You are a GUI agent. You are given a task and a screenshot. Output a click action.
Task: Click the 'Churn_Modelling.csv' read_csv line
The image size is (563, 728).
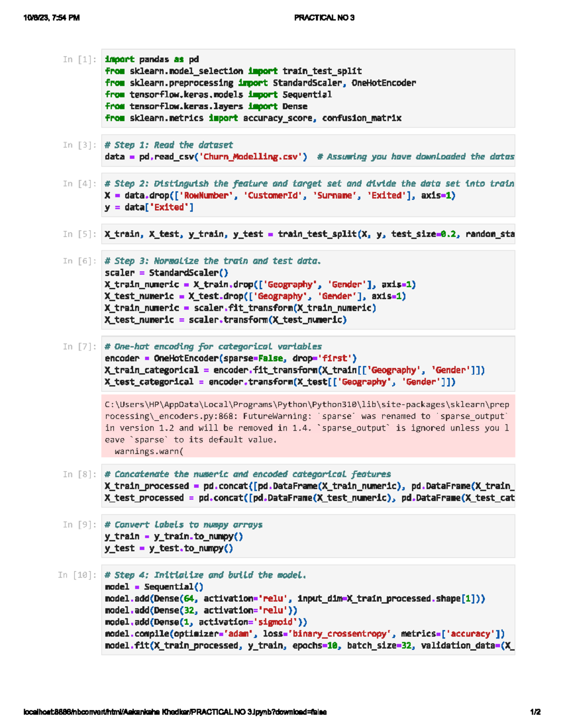pyautogui.click(x=310, y=157)
